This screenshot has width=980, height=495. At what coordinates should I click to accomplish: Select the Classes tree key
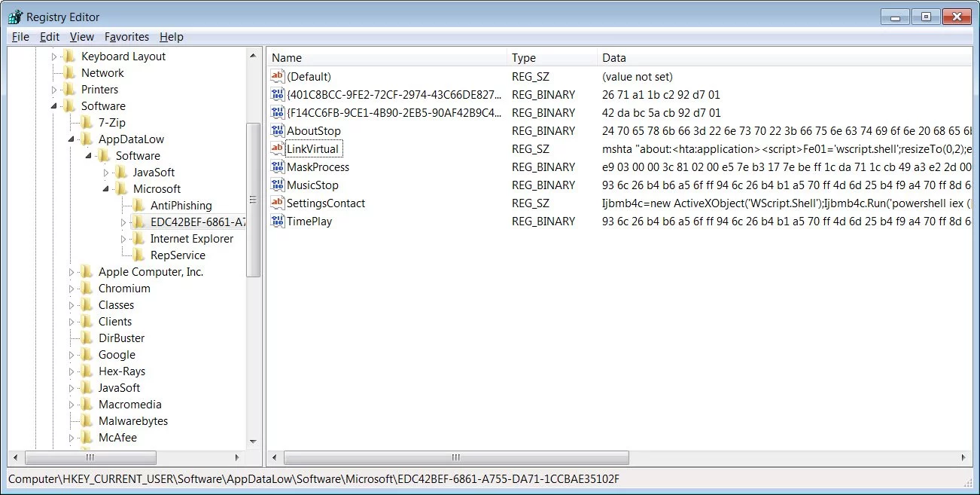click(116, 305)
